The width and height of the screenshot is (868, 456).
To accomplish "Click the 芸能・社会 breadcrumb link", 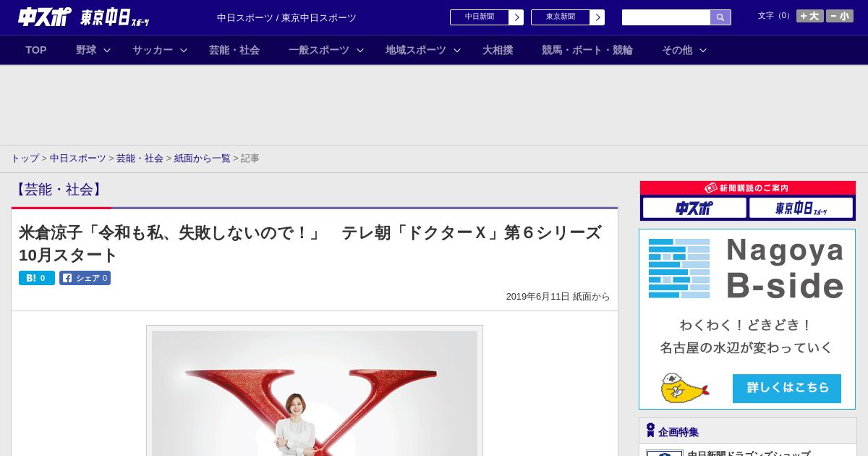I will tap(140, 158).
